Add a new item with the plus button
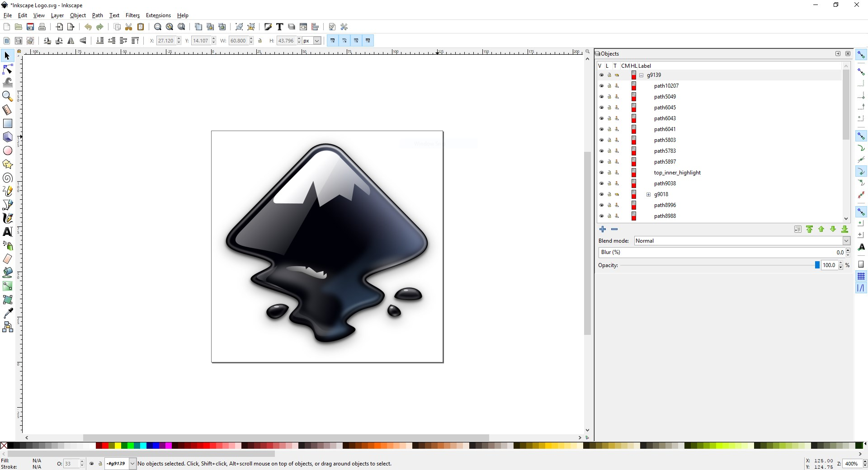The image size is (868, 470). [x=603, y=229]
